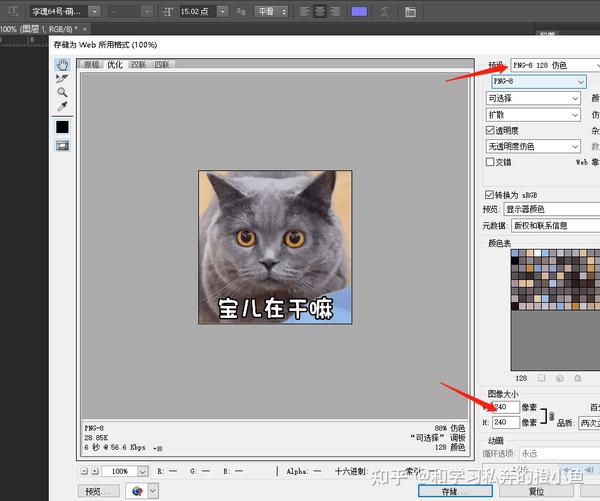
Task: Click the font size T icon
Action: coord(168,11)
